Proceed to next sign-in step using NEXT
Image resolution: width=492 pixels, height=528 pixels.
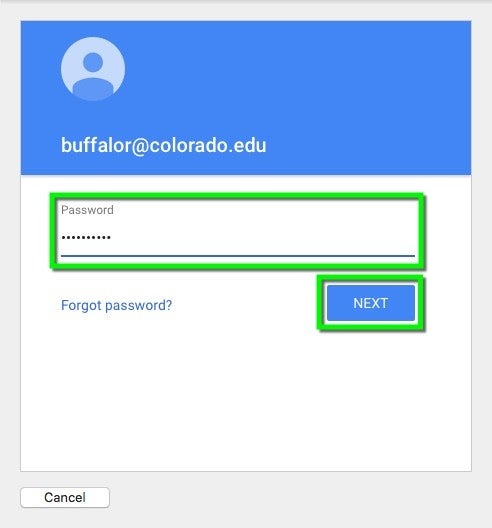(370, 303)
